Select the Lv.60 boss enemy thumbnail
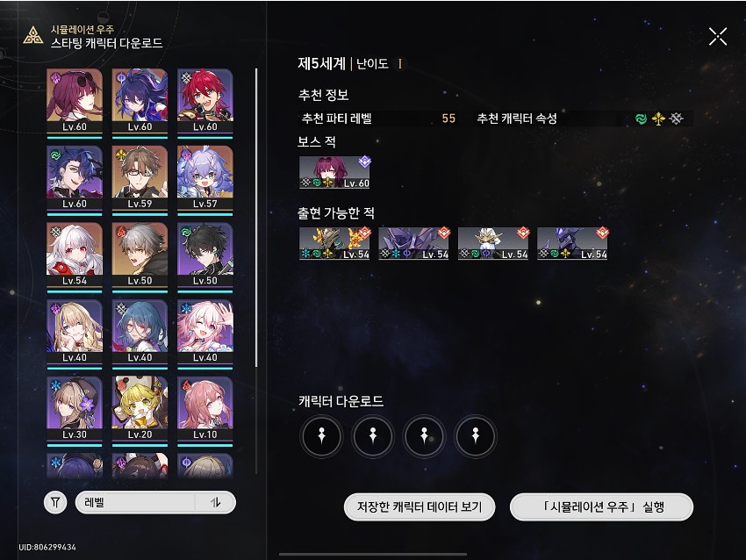 point(334,172)
